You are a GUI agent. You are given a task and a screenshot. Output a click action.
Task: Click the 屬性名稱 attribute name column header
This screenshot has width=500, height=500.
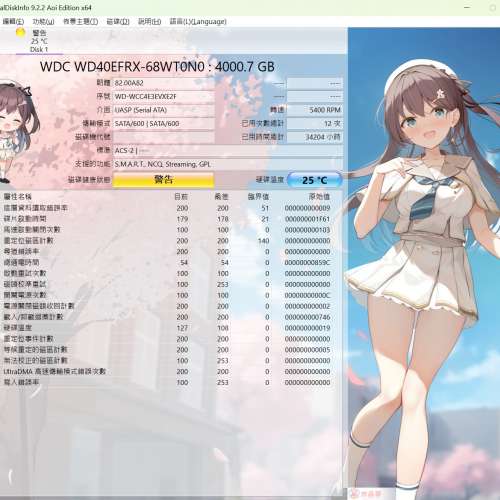(x=17, y=197)
